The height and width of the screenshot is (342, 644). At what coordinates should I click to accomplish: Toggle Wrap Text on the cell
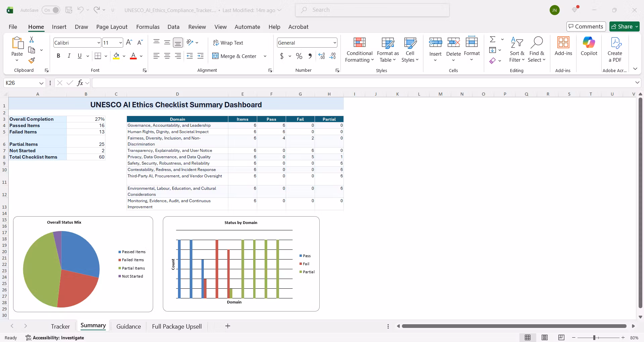pyautogui.click(x=228, y=43)
